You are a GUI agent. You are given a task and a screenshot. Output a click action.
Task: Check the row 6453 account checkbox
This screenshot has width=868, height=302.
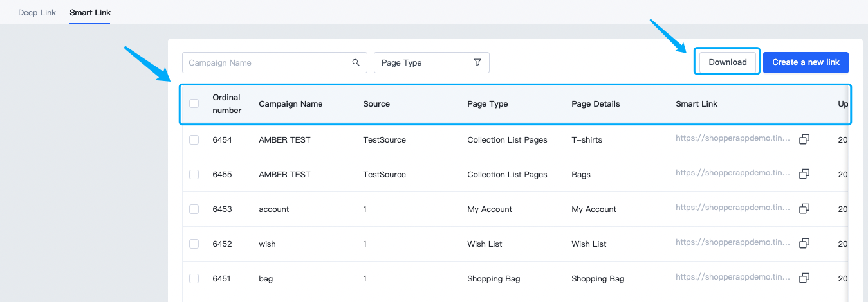(x=194, y=209)
